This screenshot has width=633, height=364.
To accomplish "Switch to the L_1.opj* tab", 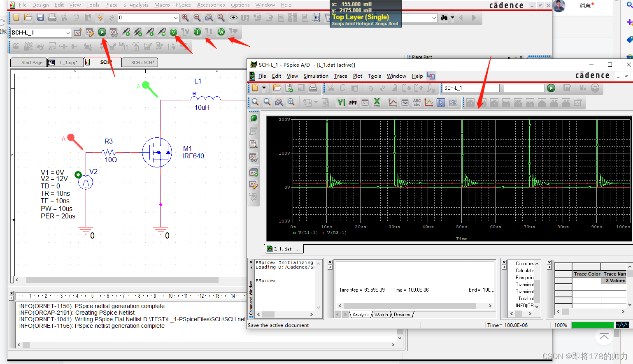I will click(65, 63).
